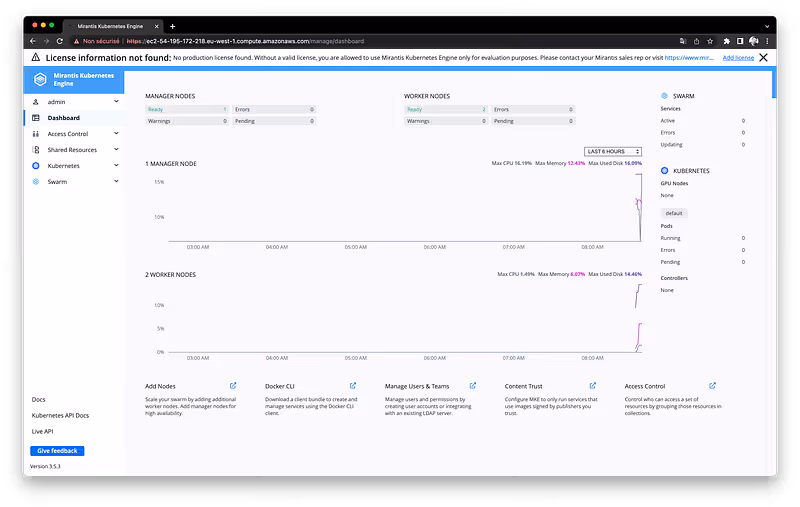
Task: Expand the Shared Resources section
Action: click(116, 149)
